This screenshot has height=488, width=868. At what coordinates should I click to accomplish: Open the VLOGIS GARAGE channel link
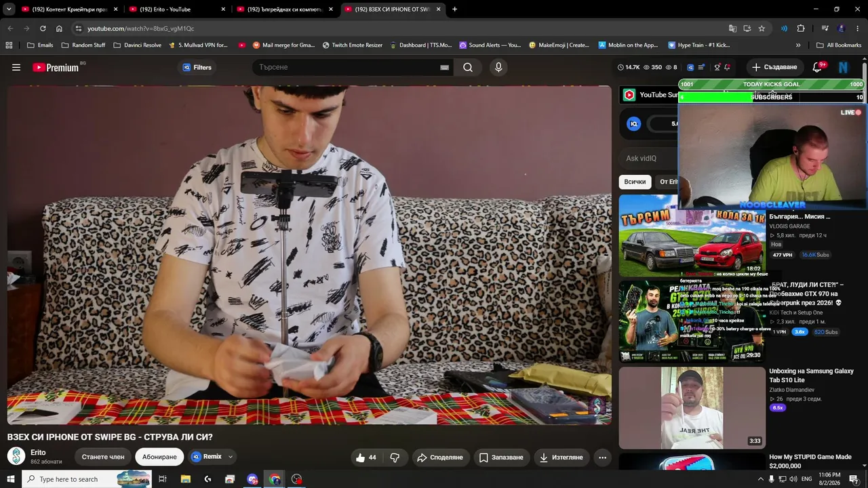point(789,226)
